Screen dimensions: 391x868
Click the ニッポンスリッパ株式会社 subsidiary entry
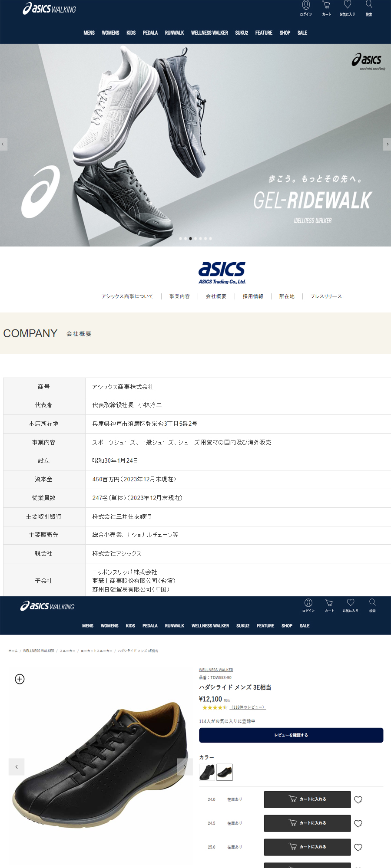coord(125,572)
